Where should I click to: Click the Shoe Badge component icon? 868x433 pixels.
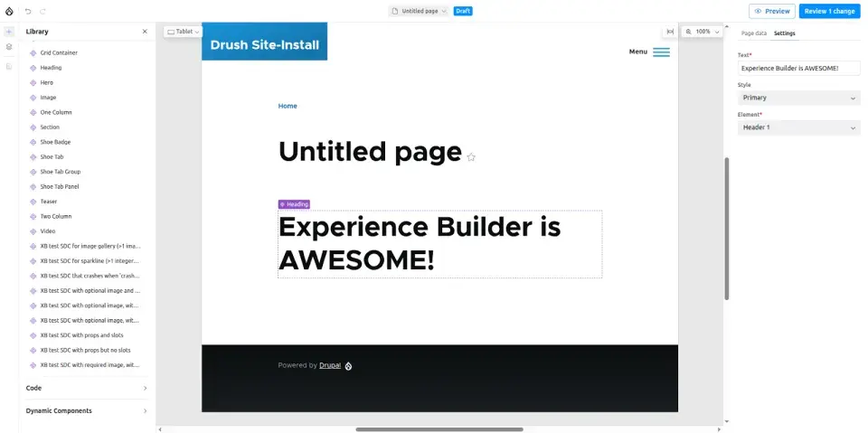pos(33,142)
